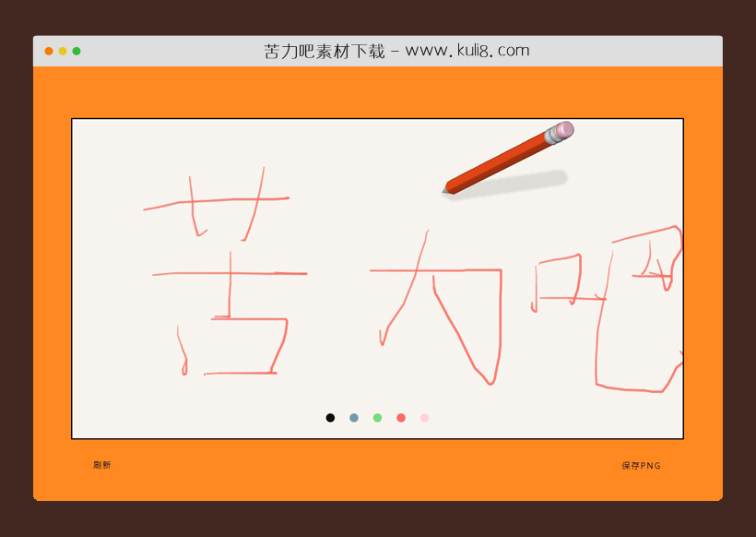Click the pencil's sharpened tip

[445, 191]
